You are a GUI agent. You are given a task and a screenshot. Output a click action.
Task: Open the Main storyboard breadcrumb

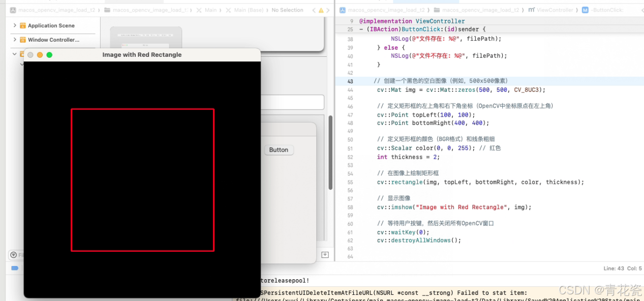[x=207, y=10]
